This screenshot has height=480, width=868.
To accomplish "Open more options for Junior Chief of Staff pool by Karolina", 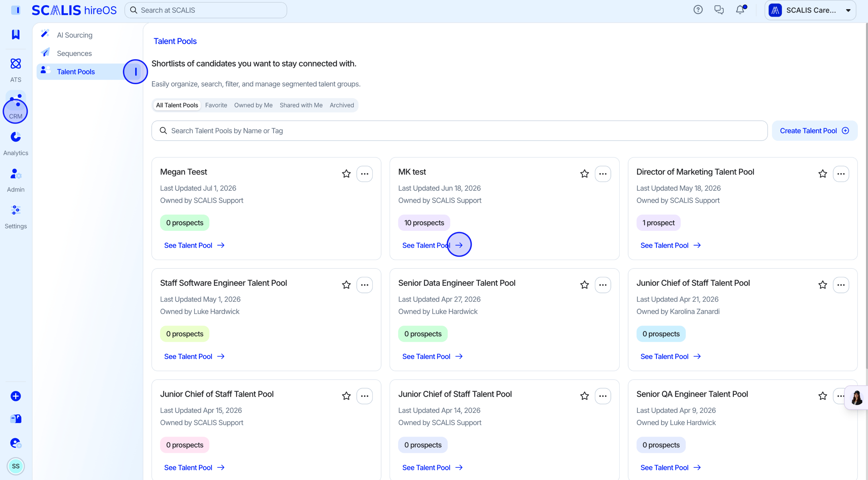I will 841,285.
